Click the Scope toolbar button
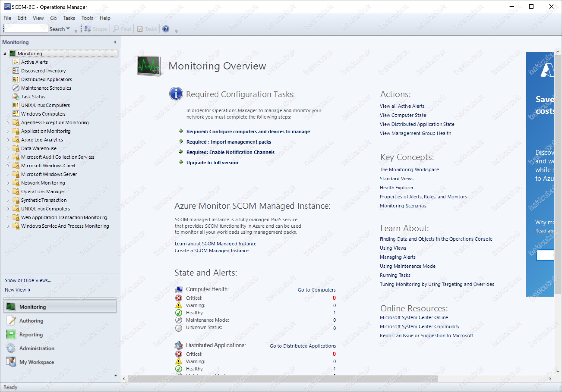The image size is (562, 392). coord(96,29)
